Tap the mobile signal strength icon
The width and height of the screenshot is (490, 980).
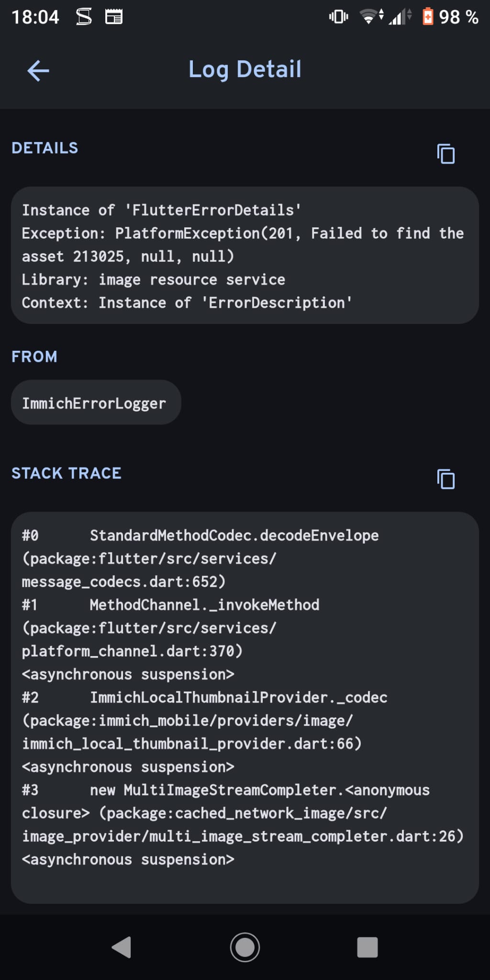(399, 17)
